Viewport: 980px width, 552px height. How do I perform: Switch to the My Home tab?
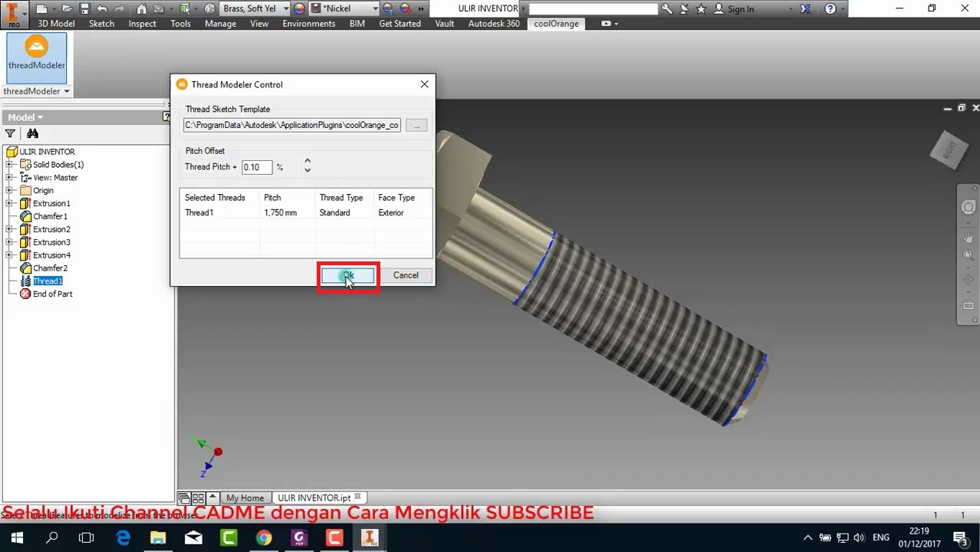click(x=245, y=497)
